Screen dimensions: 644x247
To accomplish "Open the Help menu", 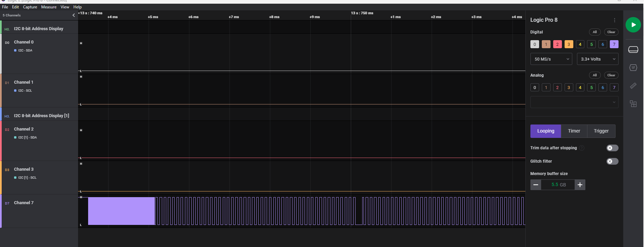I will click(77, 7).
